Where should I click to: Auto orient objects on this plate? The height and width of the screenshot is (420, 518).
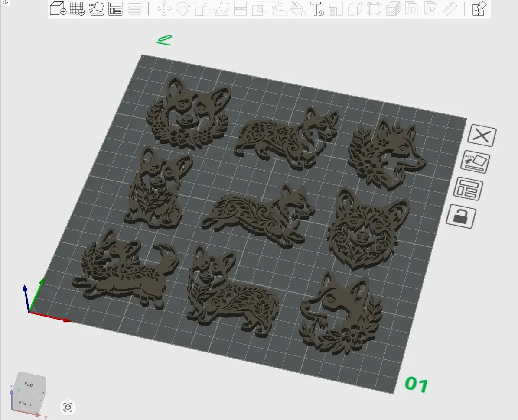[x=475, y=163]
